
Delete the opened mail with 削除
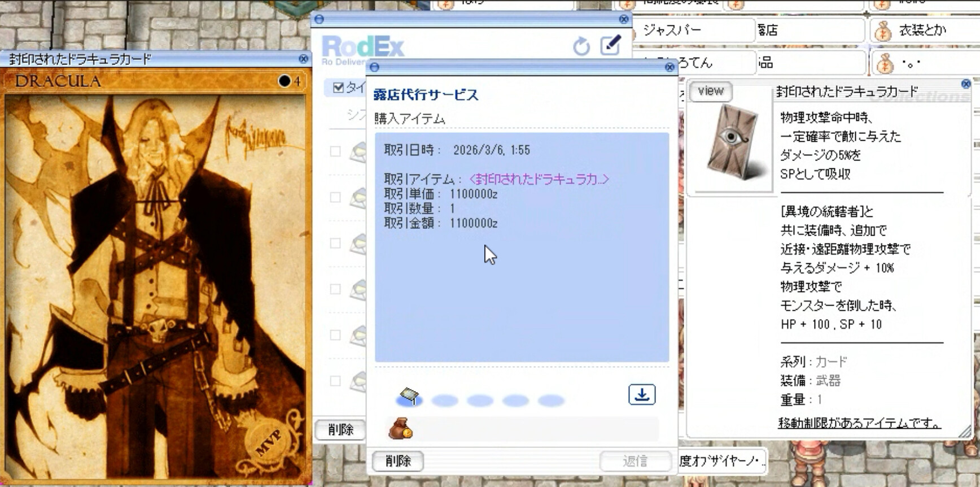pos(398,461)
